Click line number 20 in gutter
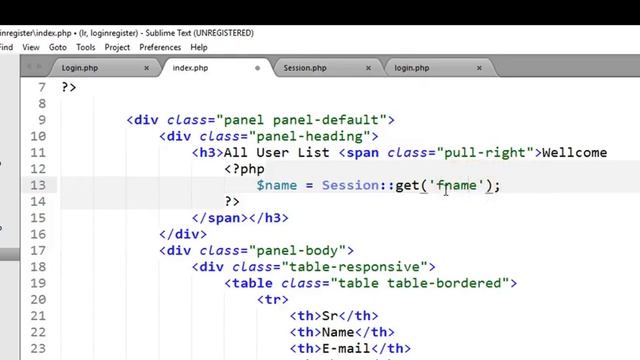 (x=38, y=299)
